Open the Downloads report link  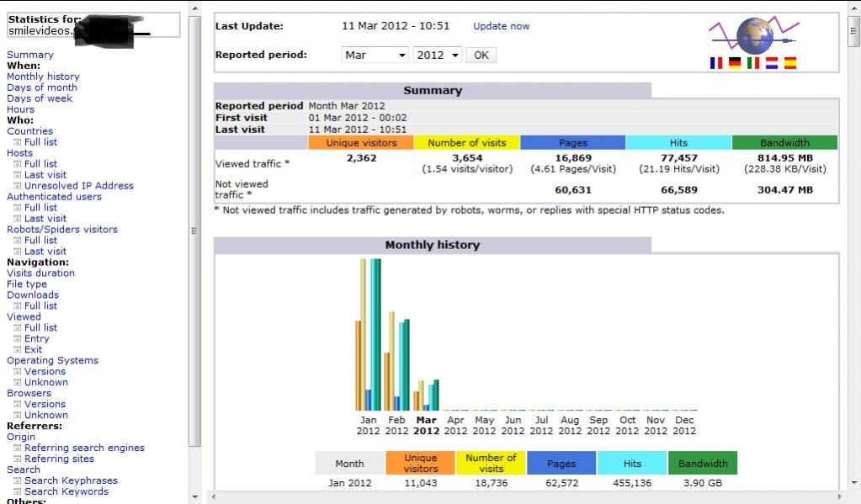(x=32, y=294)
